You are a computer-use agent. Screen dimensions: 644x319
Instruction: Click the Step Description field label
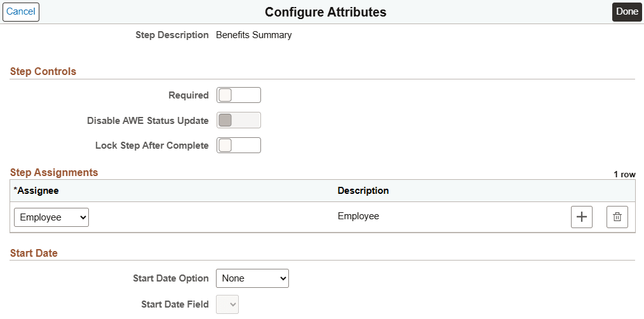coord(171,35)
